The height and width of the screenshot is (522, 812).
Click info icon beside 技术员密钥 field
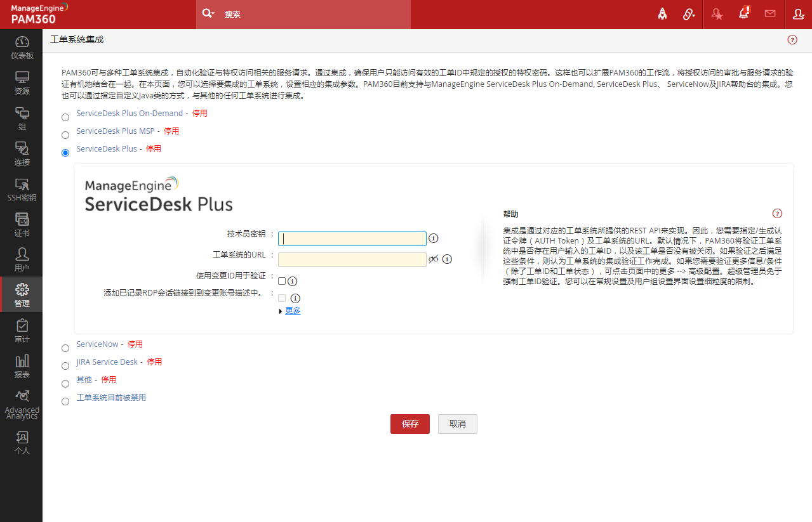pyautogui.click(x=434, y=238)
